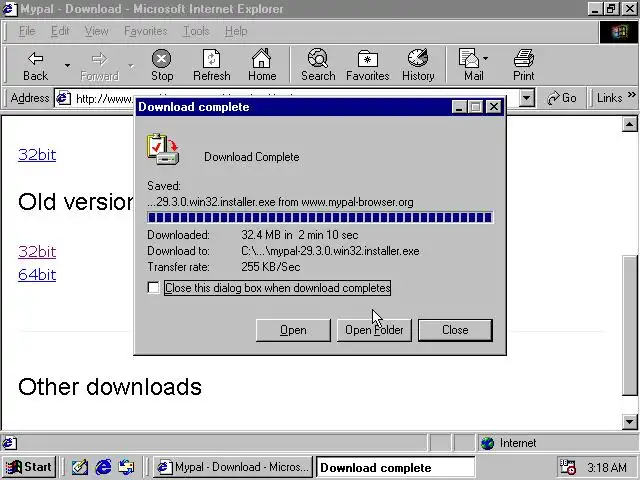This screenshot has height=480, width=640.
Task: Open the Forward history dropdown arrow
Action: pyautogui.click(x=131, y=65)
